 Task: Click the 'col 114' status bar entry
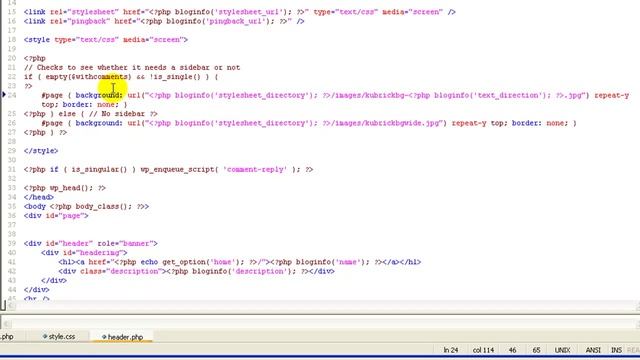tap(483, 350)
